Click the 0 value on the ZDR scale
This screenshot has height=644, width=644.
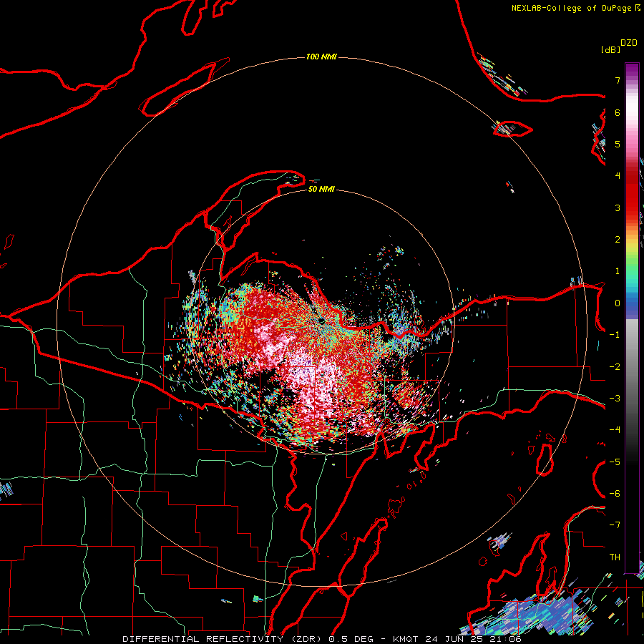(618, 303)
